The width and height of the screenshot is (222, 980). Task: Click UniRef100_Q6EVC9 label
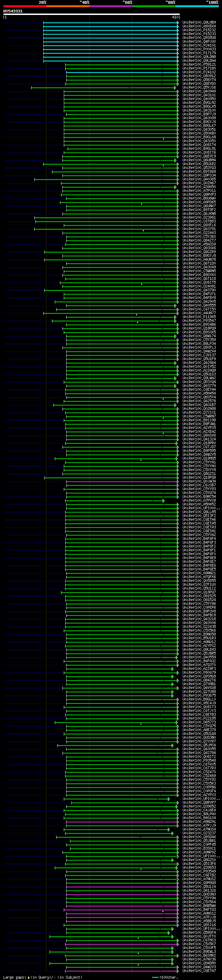click(x=199, y=157)
